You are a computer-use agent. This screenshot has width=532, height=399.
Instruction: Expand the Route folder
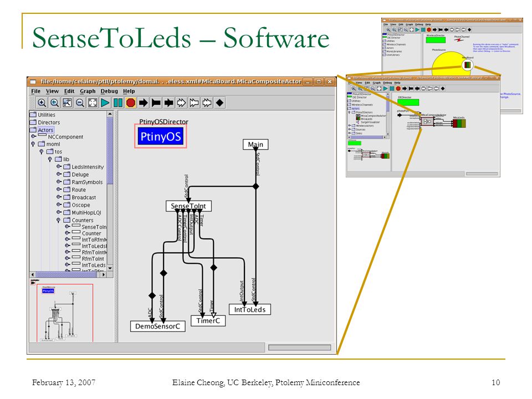59,190
